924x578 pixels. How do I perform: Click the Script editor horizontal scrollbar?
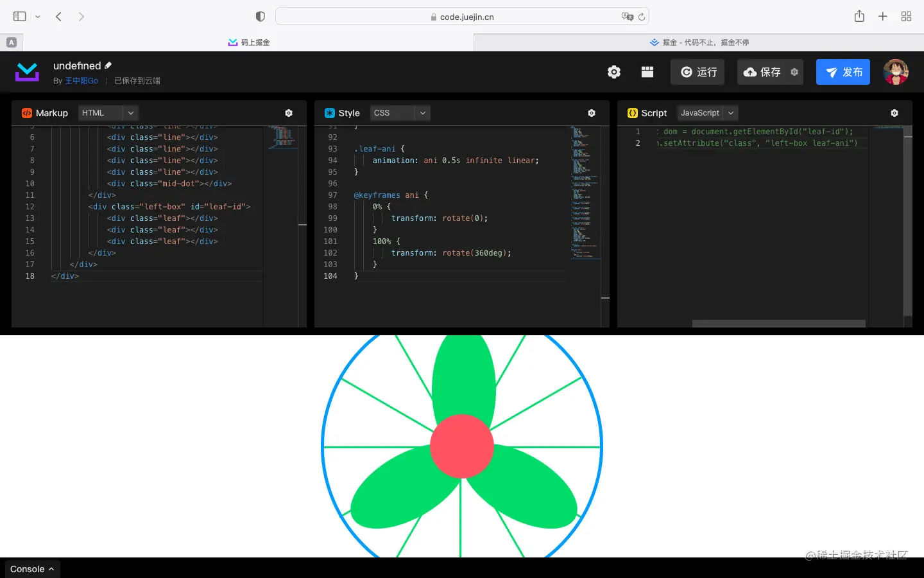pos(778,324)
